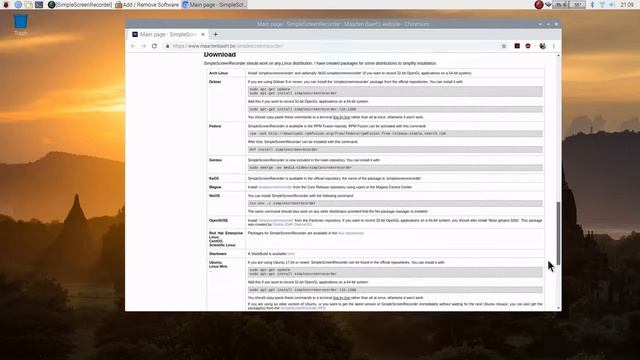The width and height of the screenshot is (640, 360).
Task: Click the dark square extension icon
Action: point(517,46)
